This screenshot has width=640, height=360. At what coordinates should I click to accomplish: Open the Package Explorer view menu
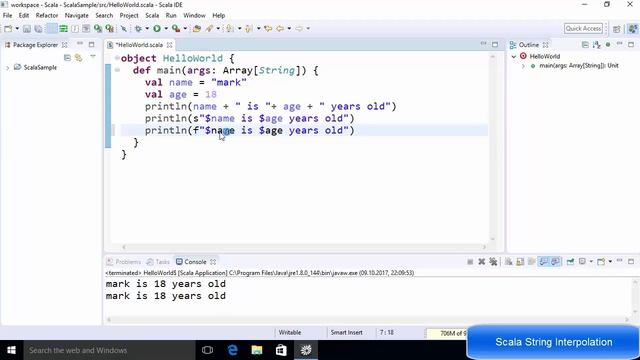[x=93, y=57]
